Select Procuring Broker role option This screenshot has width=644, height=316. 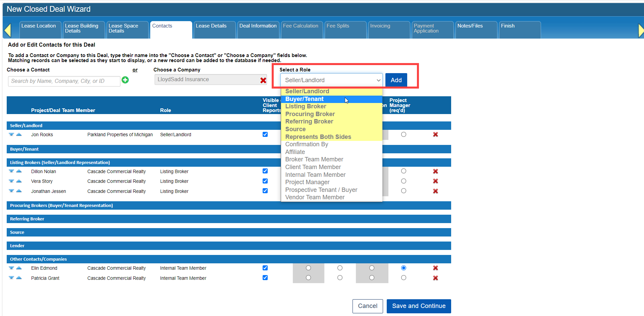pyautogui.click(x=310, y=114)
